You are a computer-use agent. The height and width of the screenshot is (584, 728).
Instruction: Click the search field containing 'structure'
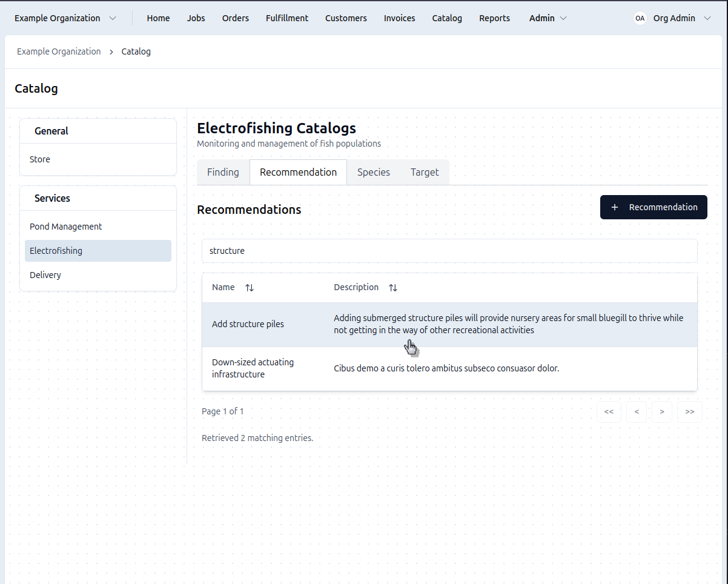[x=449, y=251]
